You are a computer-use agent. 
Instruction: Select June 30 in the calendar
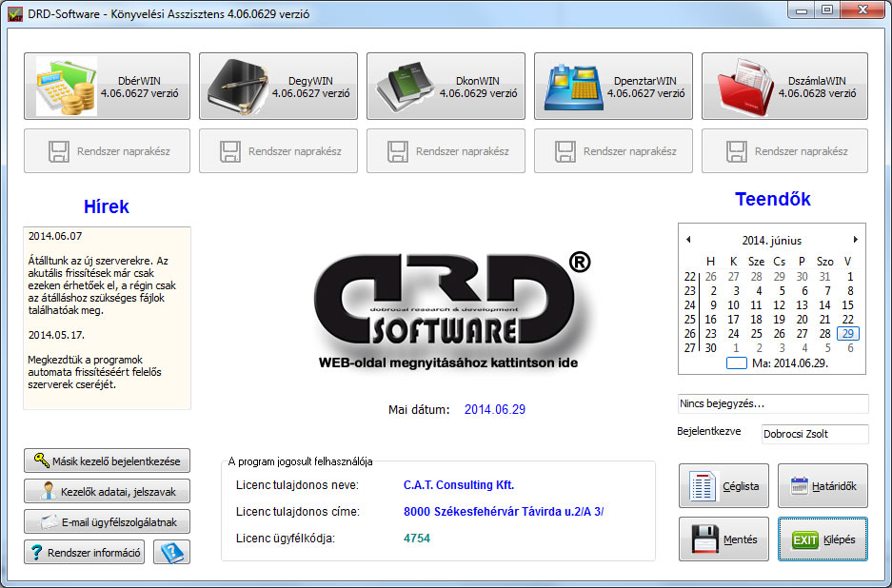pos(710,348)
